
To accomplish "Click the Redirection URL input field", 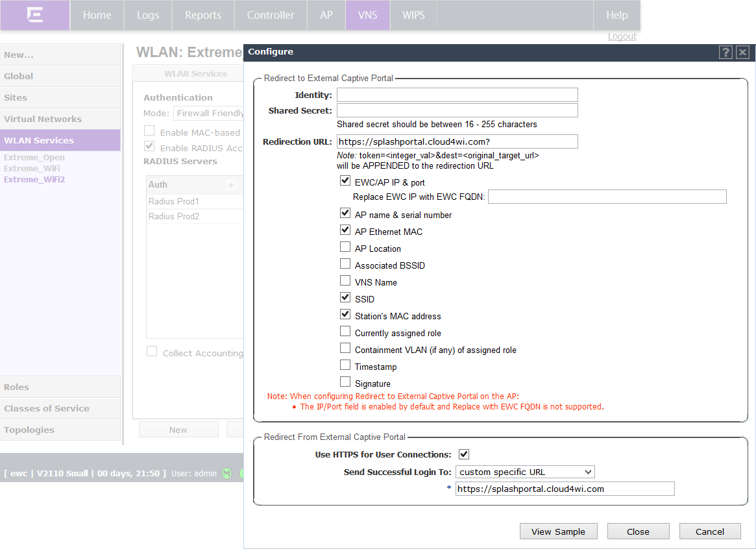I will tap(457, 141).
